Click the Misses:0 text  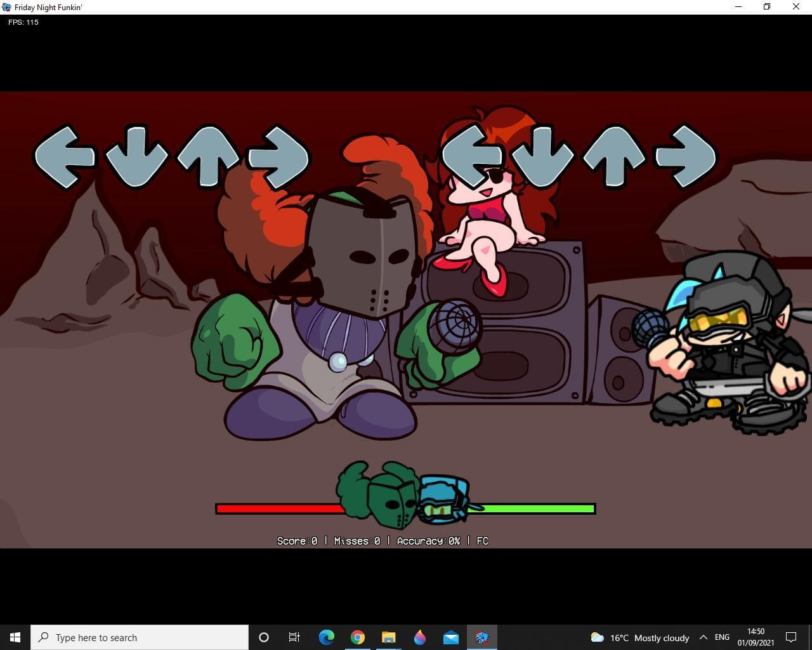click(357, 541)
